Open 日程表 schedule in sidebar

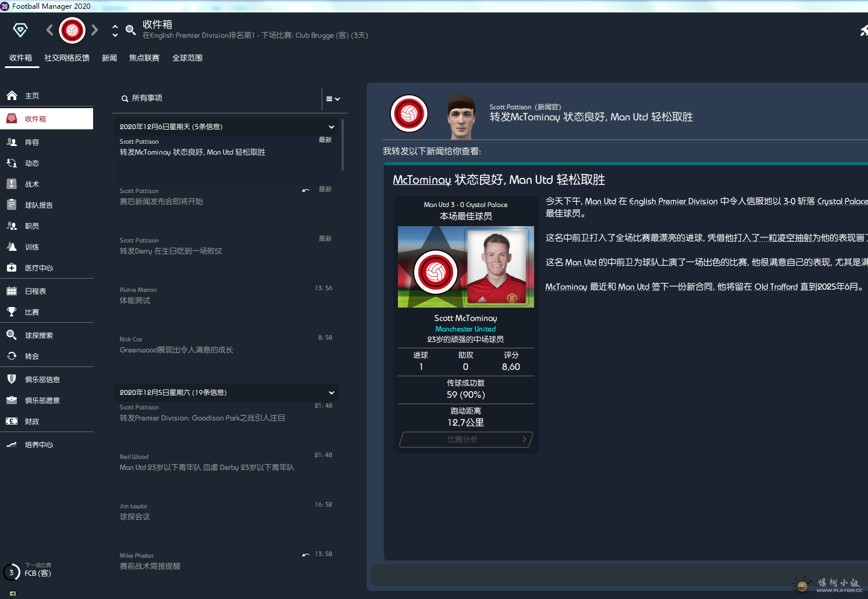coord(47,291)
